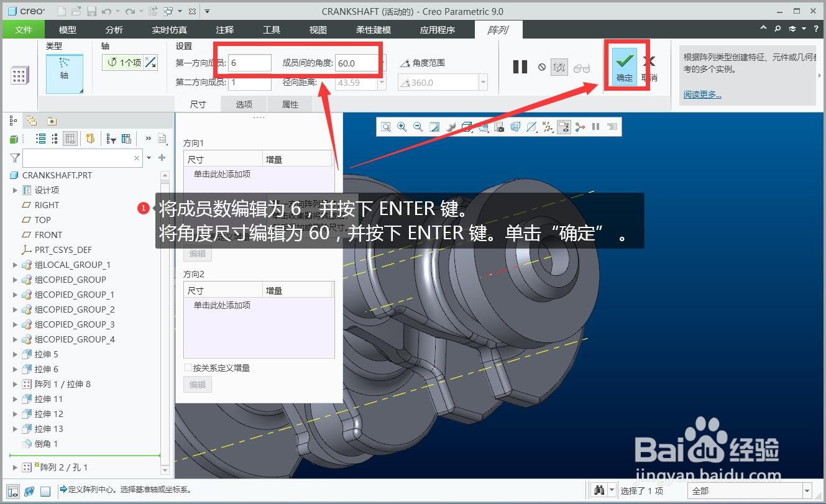
Task: Click the tree search filter funnel icon
Action: (15, 158)
